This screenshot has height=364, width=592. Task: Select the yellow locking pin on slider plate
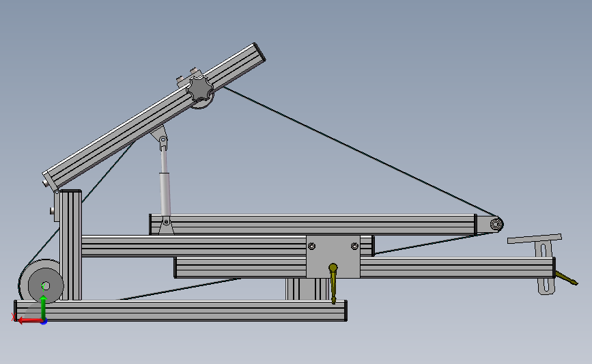[x=333, y=283]
